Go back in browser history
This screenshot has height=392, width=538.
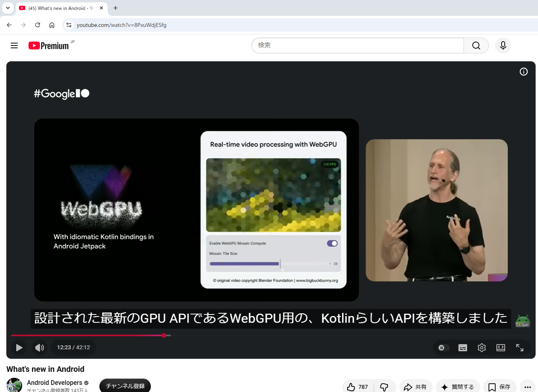tap(9, 25)
